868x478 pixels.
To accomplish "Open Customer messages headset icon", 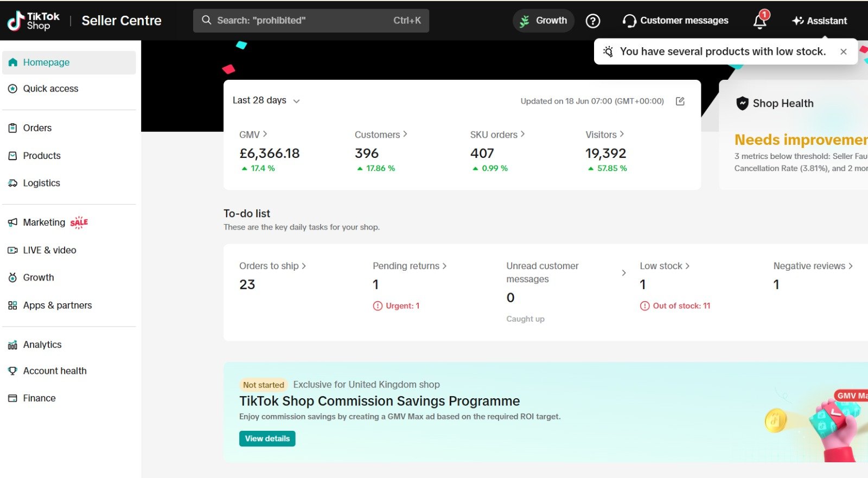I will click(x=629, y=21).
